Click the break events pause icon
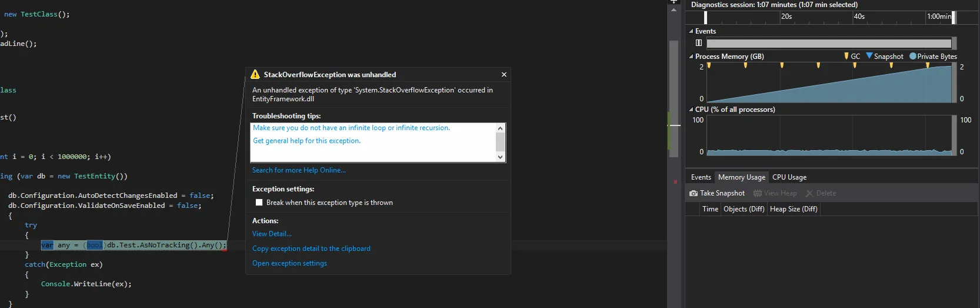The height and width of the screenshot is (308, 980). click(x=699, y=43)
